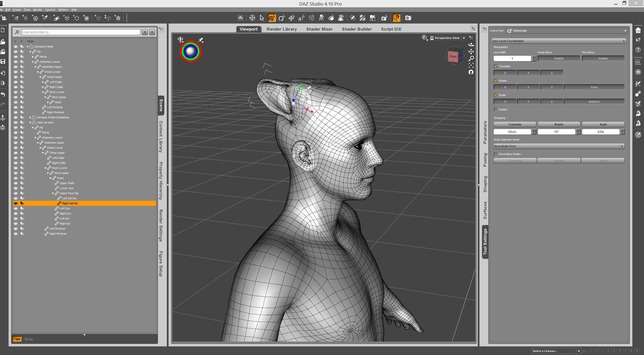The width and height of the screenshot is (644, 355).
Task: Uncheck the Translate manipulator checkbox
Action: point(496,66)
